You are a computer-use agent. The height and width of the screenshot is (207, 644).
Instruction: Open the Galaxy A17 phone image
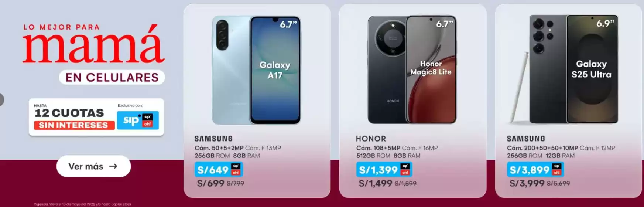[256, 70]
